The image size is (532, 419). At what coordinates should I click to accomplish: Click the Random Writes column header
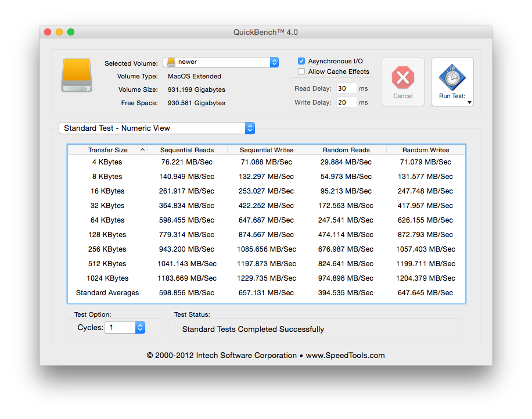coord(426,150)
